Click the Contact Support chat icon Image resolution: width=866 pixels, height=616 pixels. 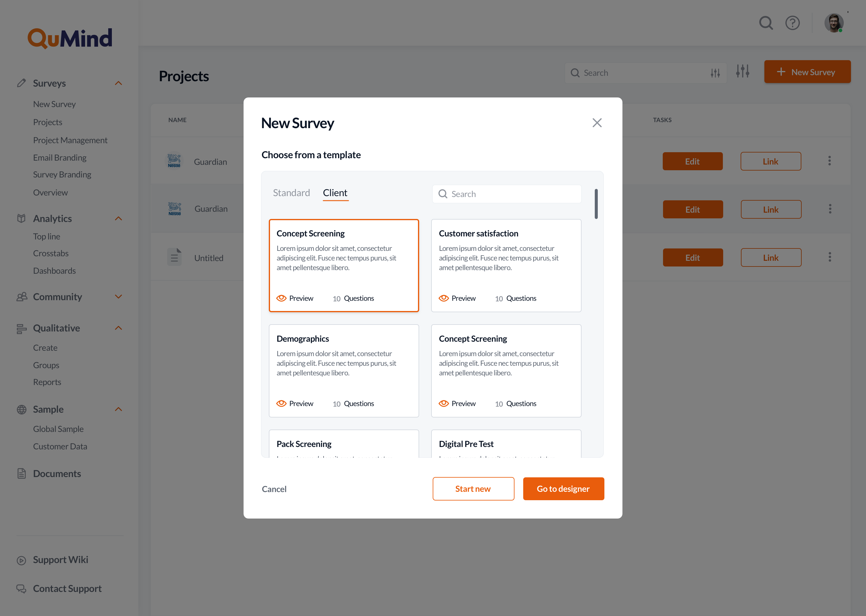pos(21,589)
